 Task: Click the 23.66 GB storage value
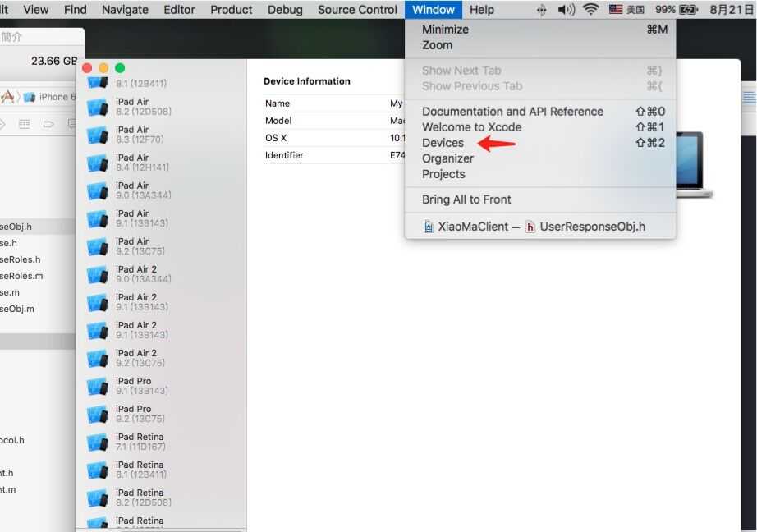pos(54,61)
